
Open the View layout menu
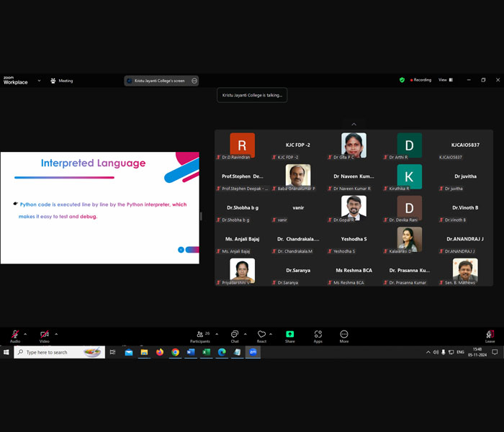pos(446,80)
